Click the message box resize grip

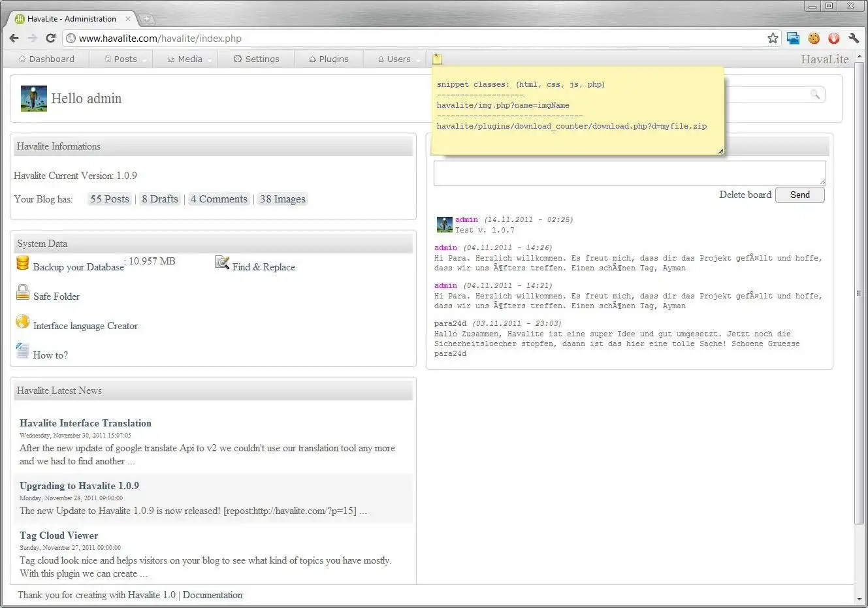(x=823, y=182)
